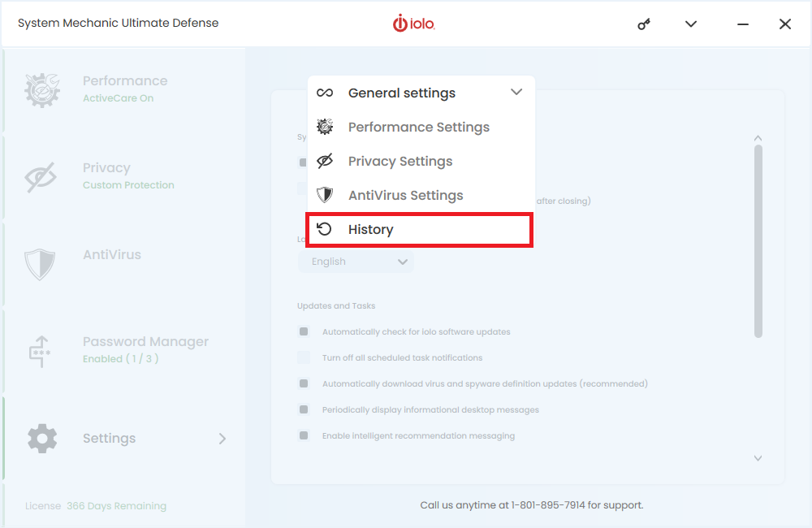Viewport: 812px width, 528px height.
Task: Click the settings panel scroll down arrow
Action: (x=758, y=458)
